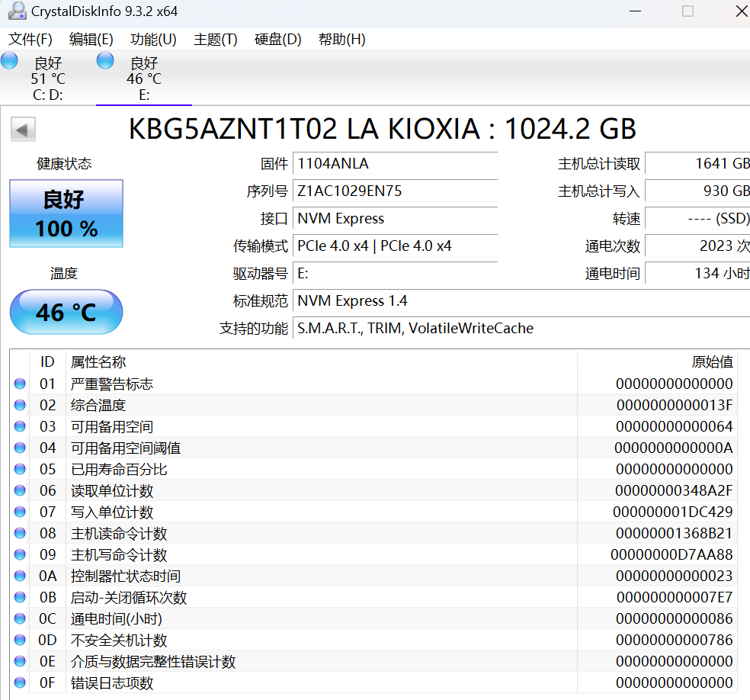The image size is (750, 700).
Task: Click status dot for attribute 02 综合温度
Action: click(20, 405)
